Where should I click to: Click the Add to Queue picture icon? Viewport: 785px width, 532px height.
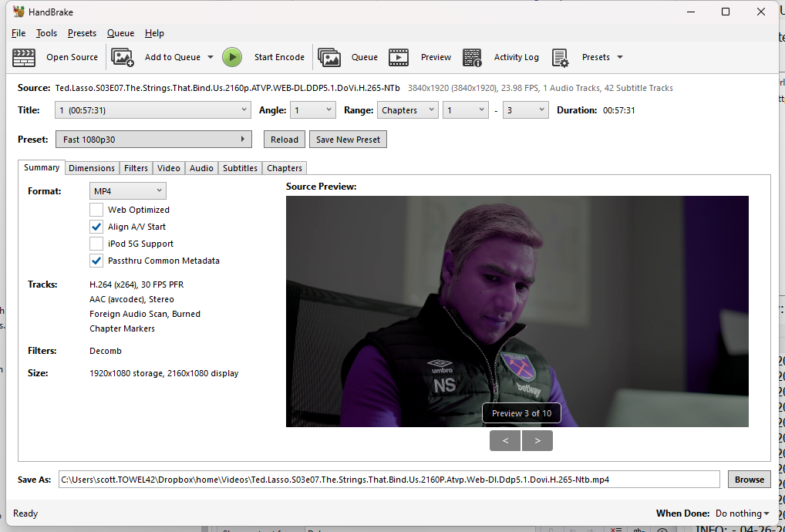(x=123, y=57)
